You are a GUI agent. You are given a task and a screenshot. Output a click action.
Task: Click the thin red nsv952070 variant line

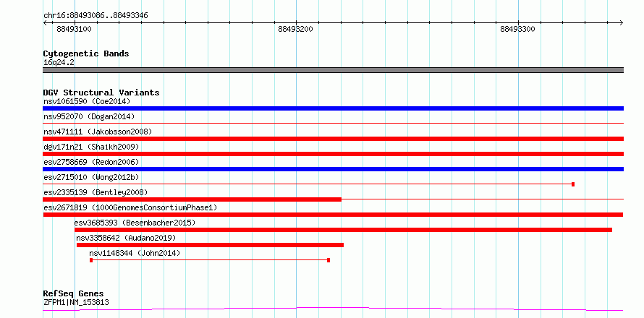(333, 123)
